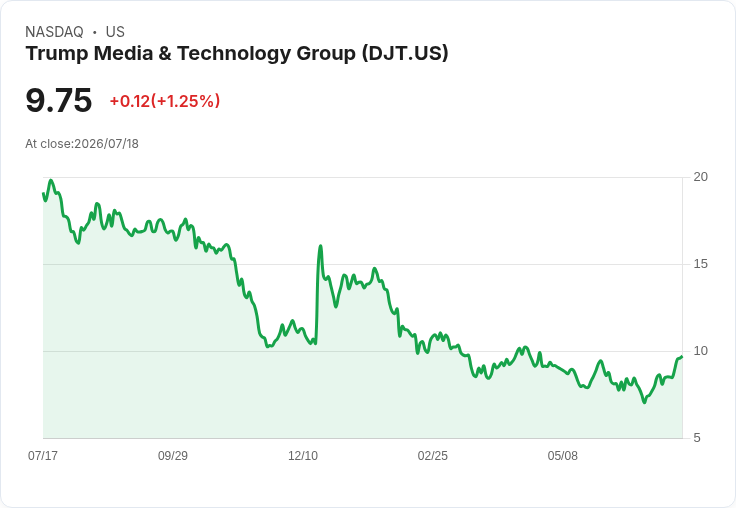736x508 pixels.
Task: Click the 9.75 current price
Action: pyautogui.click(x=59, y=100)
